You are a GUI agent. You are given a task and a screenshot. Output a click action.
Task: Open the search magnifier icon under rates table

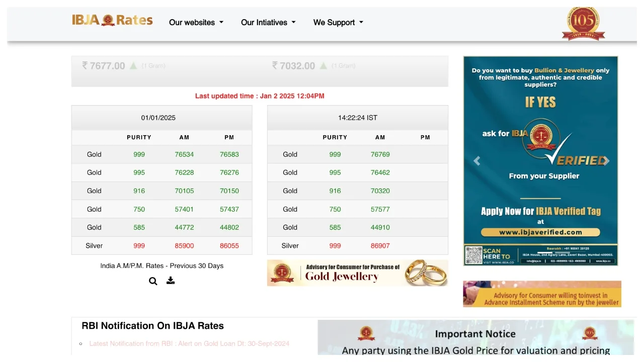153,281
